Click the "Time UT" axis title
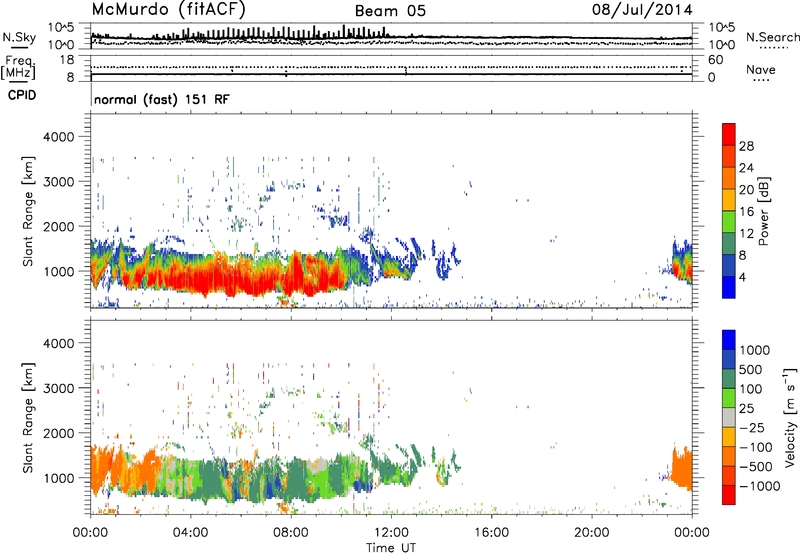 point(391,548)
